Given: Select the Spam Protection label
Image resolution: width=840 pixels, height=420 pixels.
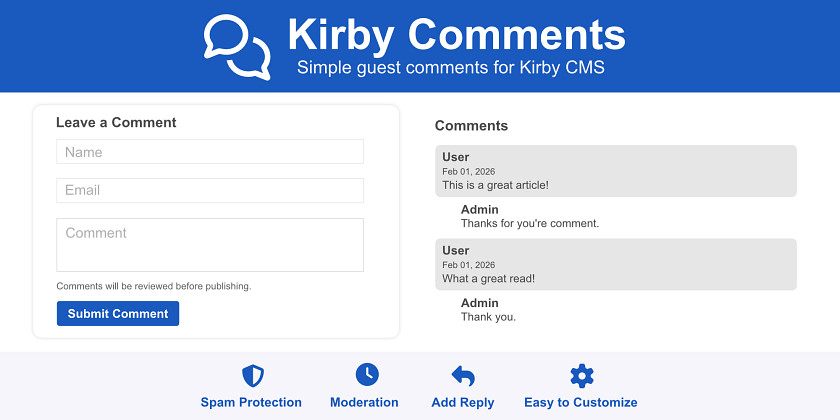Looking at the screenshot, I should pos(251,402).
